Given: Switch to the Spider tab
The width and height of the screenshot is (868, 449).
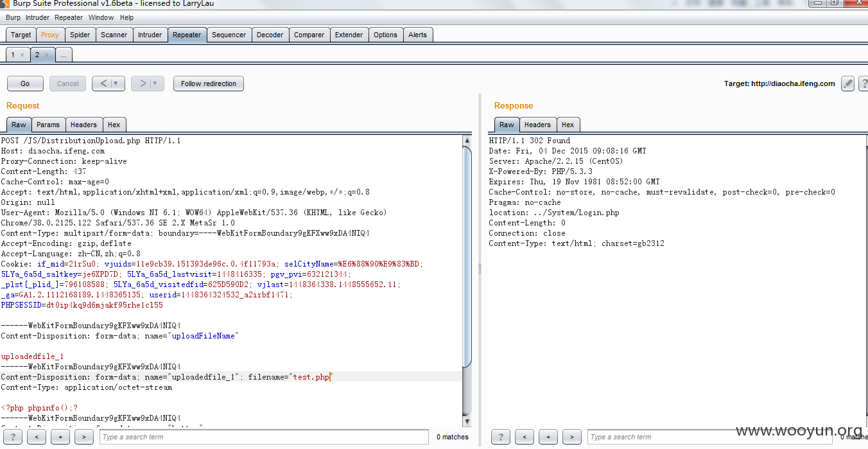Looking at the screenshot, I should 80,35.
